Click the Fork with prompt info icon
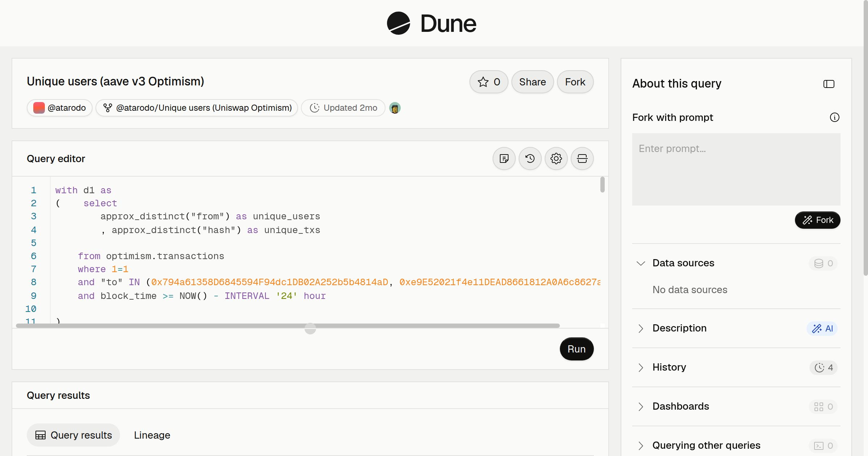 pos(834,117)
